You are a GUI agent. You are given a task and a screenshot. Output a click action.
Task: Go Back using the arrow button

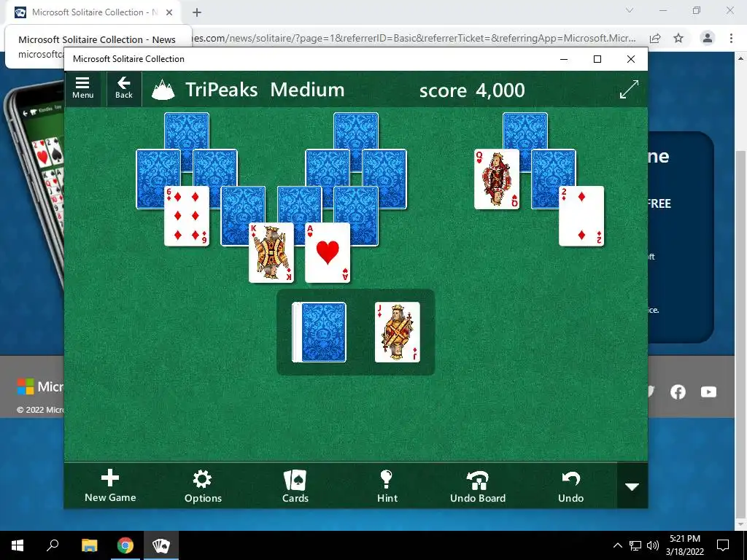click(124, 88)
